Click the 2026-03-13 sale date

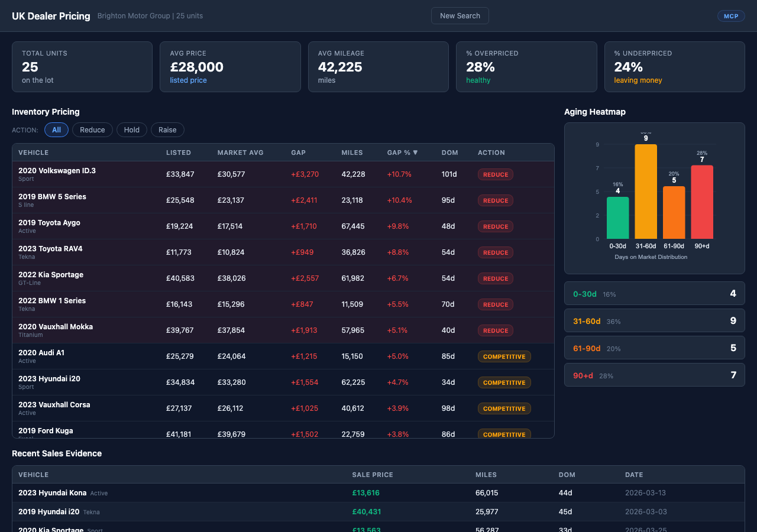pos(646,493)
